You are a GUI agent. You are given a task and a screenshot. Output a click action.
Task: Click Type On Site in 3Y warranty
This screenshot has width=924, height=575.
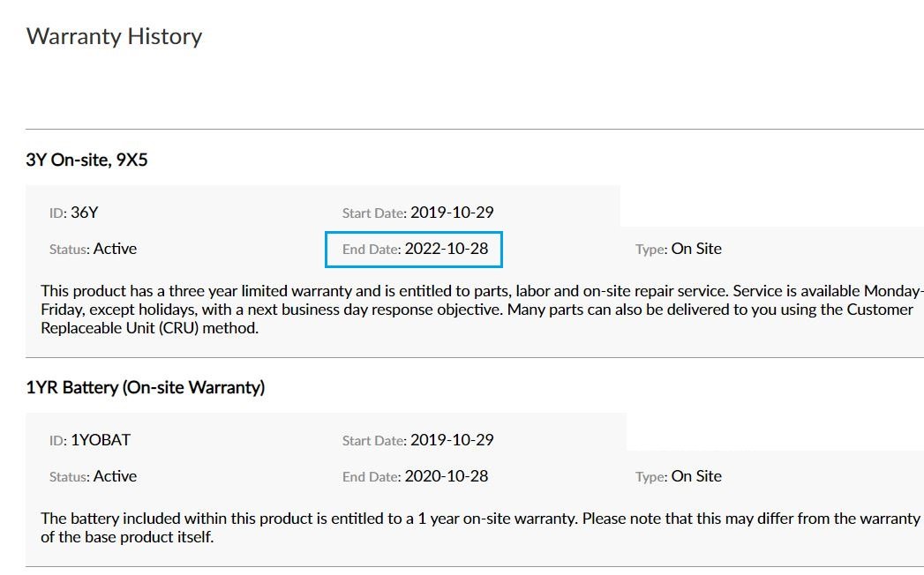tap(695, 249)
